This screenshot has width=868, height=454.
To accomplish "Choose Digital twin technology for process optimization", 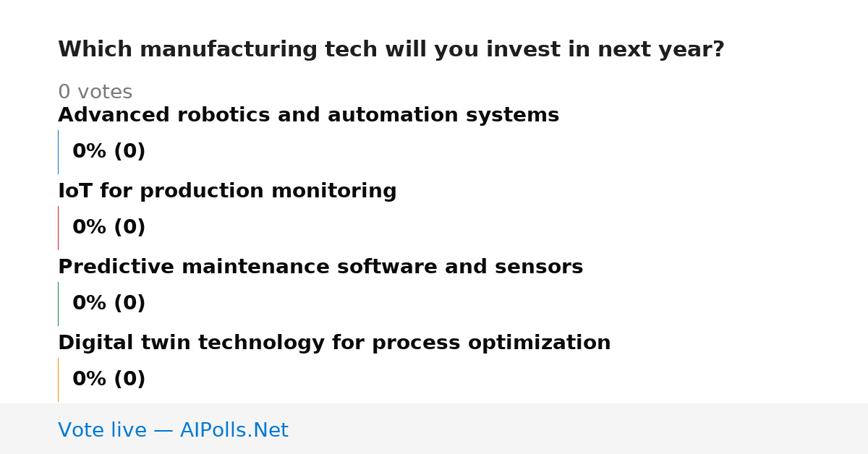I will [334, 343].
